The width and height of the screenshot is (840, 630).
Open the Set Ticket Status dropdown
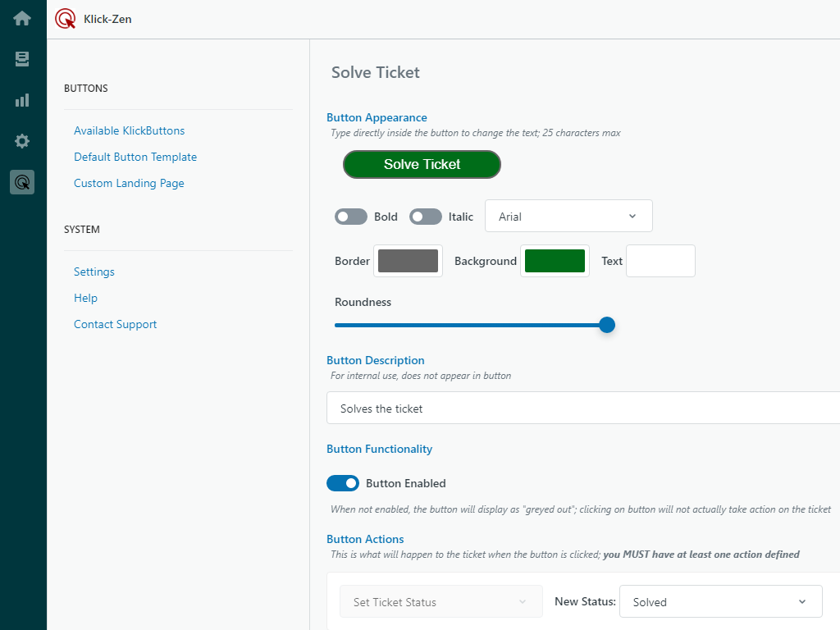point(441,601)
